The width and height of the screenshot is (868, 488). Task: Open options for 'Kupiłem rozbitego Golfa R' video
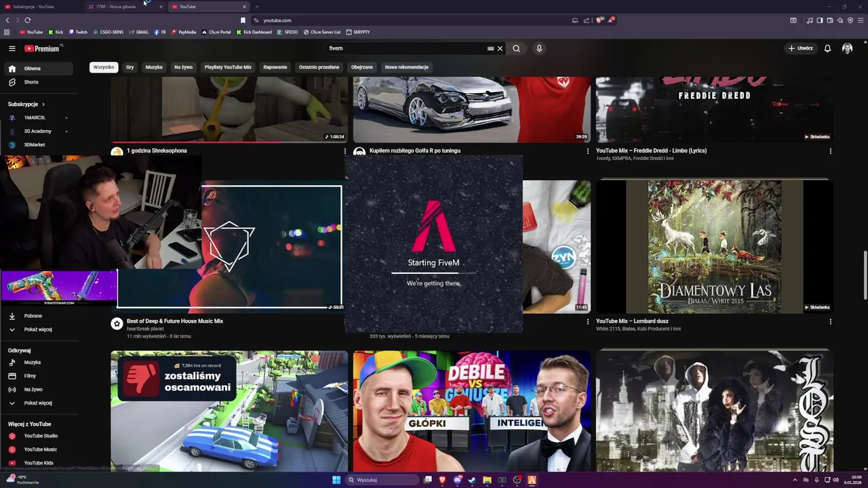tap(587, 151)
